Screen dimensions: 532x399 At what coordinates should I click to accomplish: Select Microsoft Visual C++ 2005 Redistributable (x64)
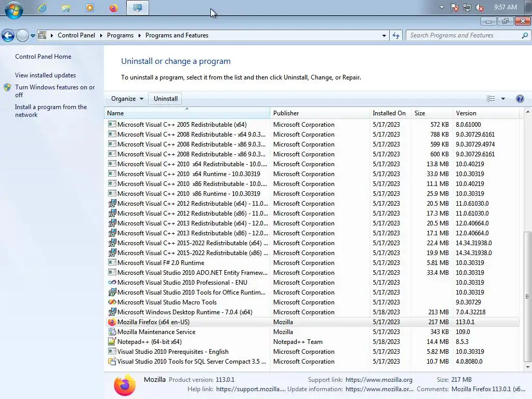point(312,125)
